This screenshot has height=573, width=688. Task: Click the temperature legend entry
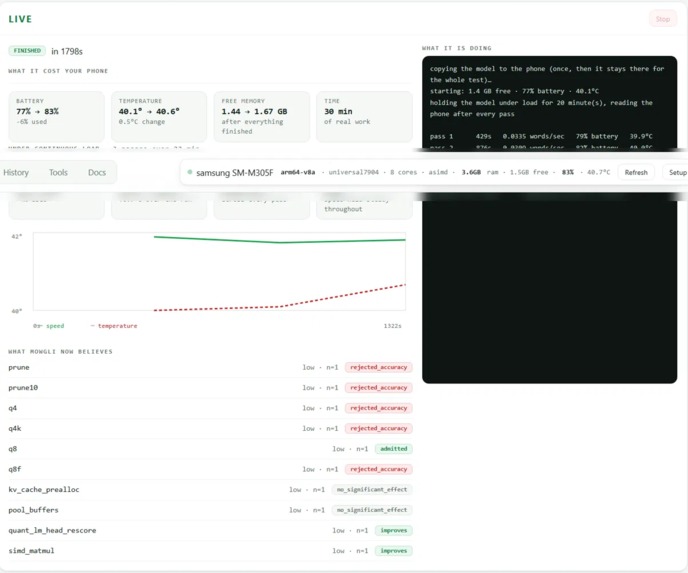(x=117, y=326)
